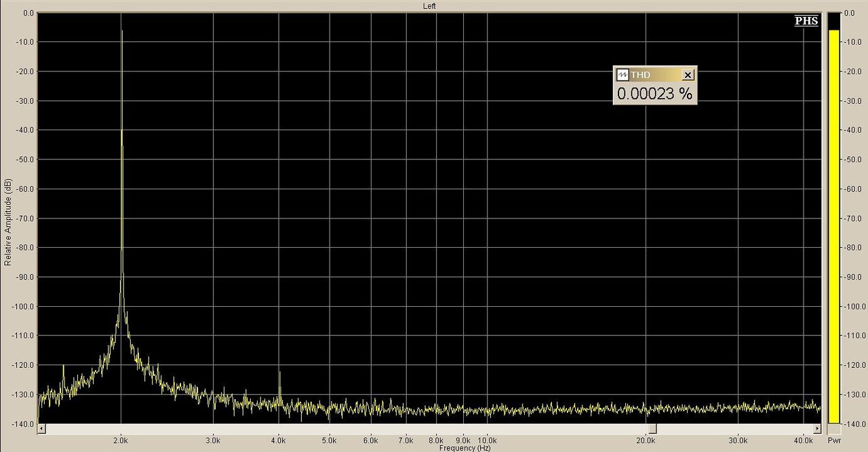
Task: Click the "0.0" label on the left amplitude axis
Action: point(28,13)
